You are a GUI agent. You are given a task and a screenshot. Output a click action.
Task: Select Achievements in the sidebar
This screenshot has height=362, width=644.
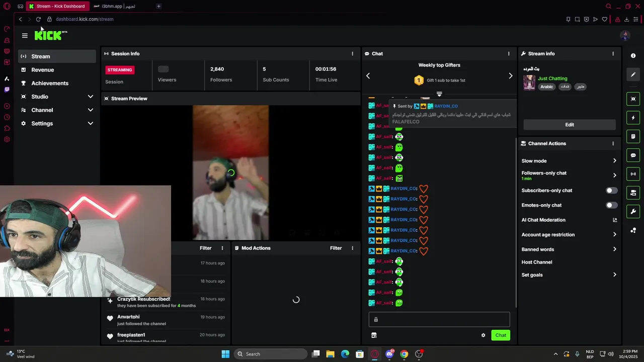click(x=57, y=83)
